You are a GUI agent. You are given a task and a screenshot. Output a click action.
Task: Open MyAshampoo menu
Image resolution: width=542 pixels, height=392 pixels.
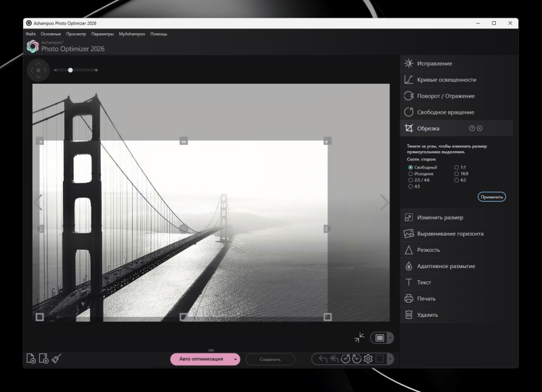point(132,34)
